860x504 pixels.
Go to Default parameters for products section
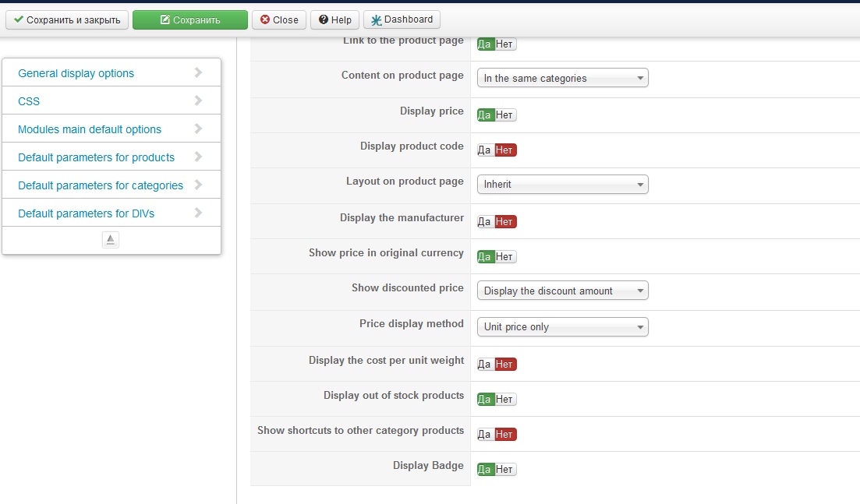click(x=96, y=157)
